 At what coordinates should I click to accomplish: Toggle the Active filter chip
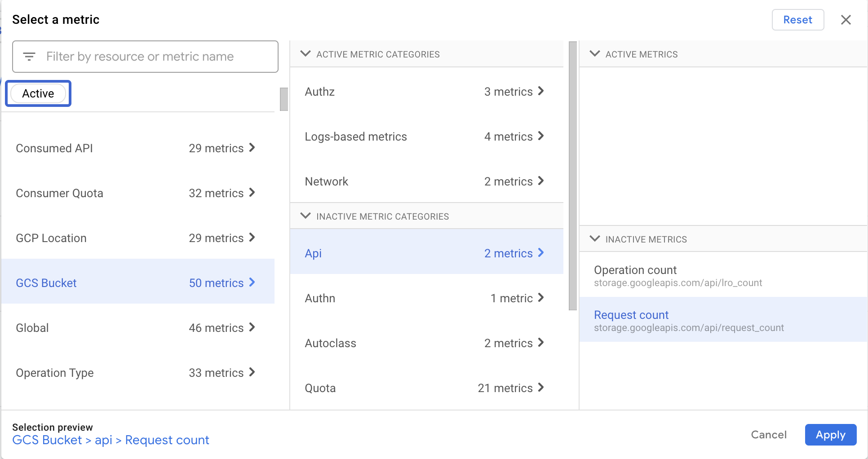(x=38, y=93)
